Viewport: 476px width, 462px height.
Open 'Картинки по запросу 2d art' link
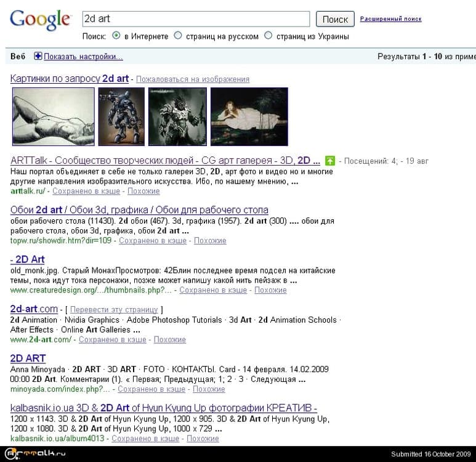(70, 78)
